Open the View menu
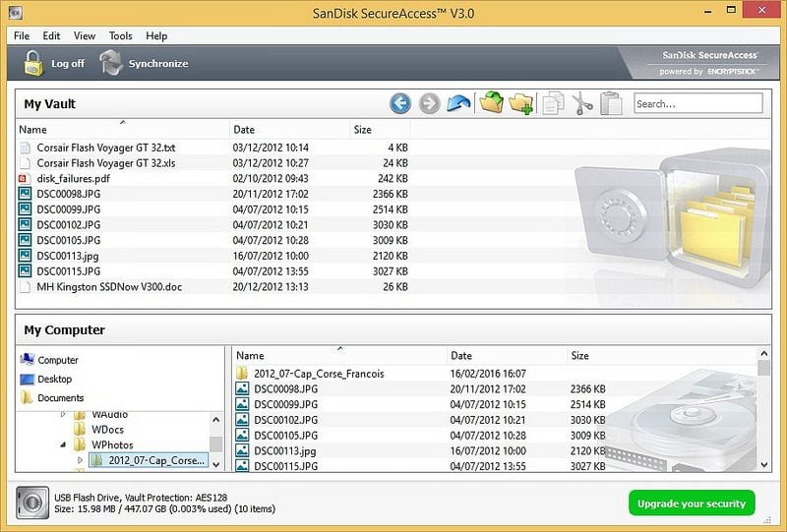This screenshot has height=532, width=787. (x=85, y=36)
